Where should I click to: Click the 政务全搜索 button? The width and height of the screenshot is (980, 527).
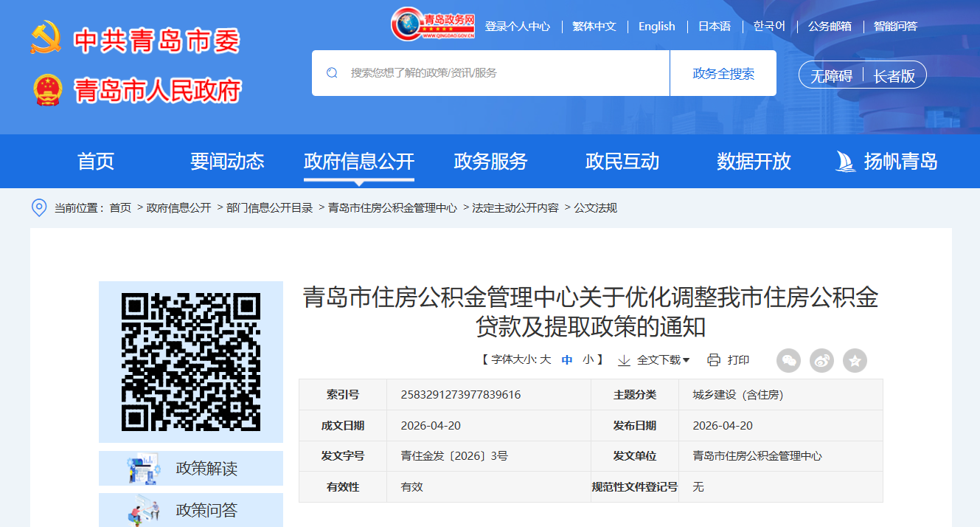tap(723, 73)
